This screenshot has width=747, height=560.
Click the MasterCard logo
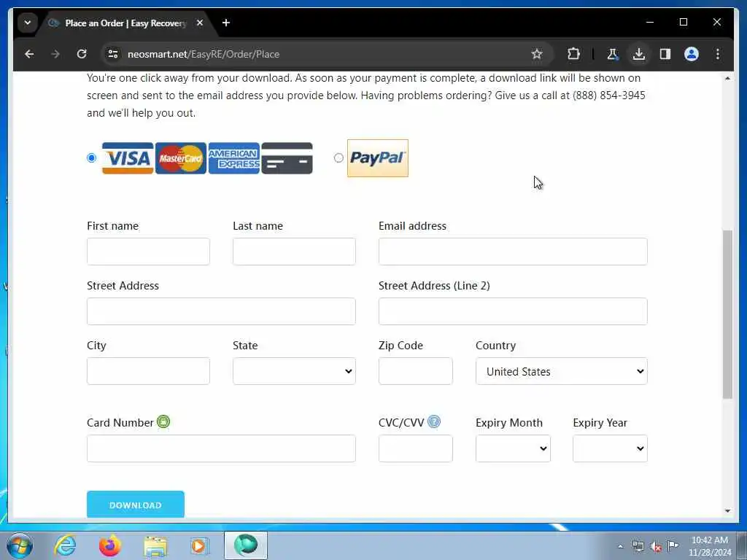tap(181, 158)
